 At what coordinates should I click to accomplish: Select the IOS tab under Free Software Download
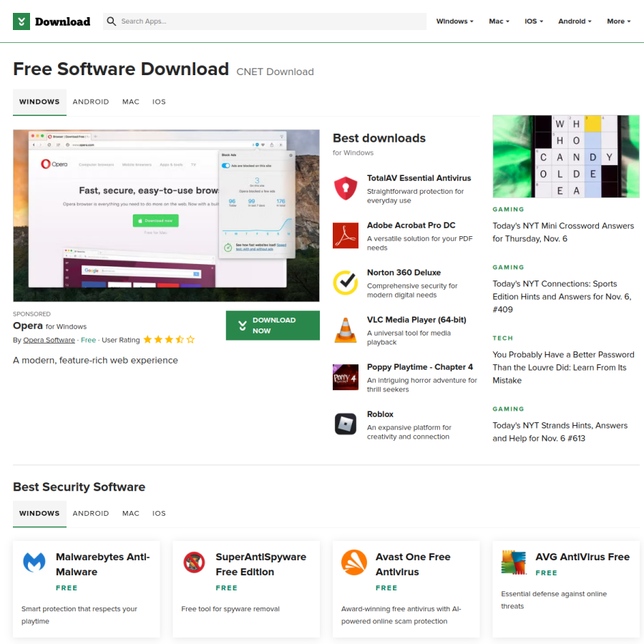click(x=159, y=102)
